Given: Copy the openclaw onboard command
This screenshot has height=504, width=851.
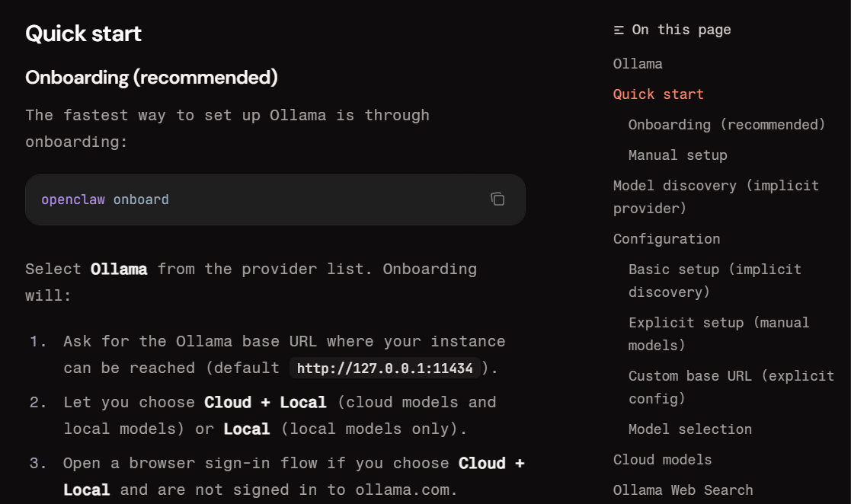Looking at the screenshot, I should pyautogui.click(x=497, y=199).
